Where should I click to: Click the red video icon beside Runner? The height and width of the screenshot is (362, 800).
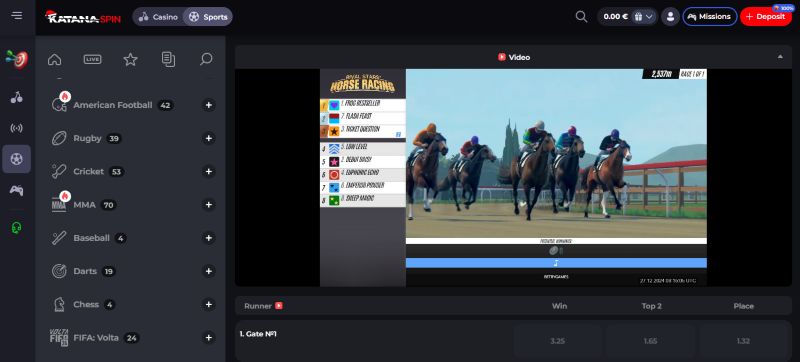pyautogui.click(x=279, y=306)
